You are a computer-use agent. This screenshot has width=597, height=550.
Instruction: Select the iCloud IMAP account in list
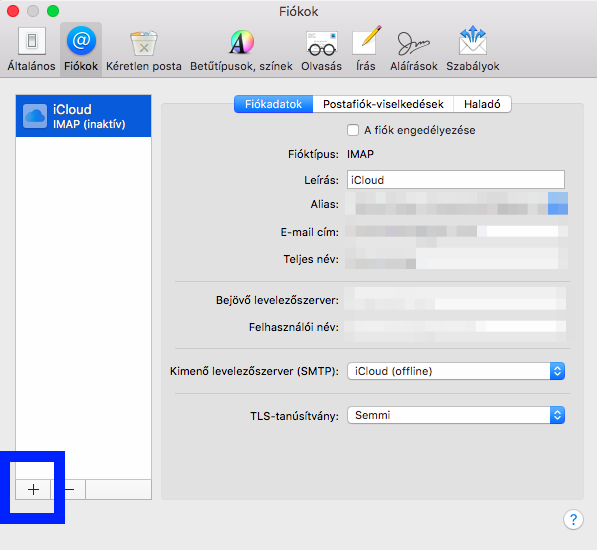pos(83,116)
